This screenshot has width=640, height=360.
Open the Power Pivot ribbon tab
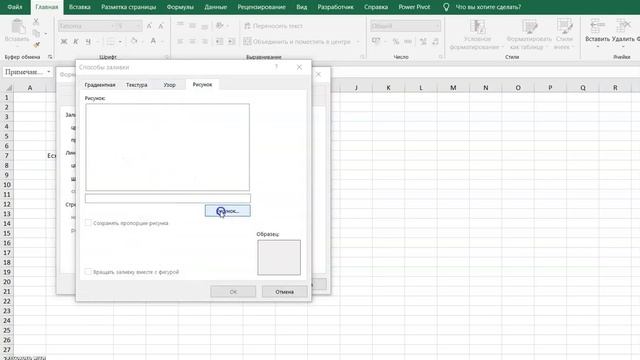coord(414,7)
